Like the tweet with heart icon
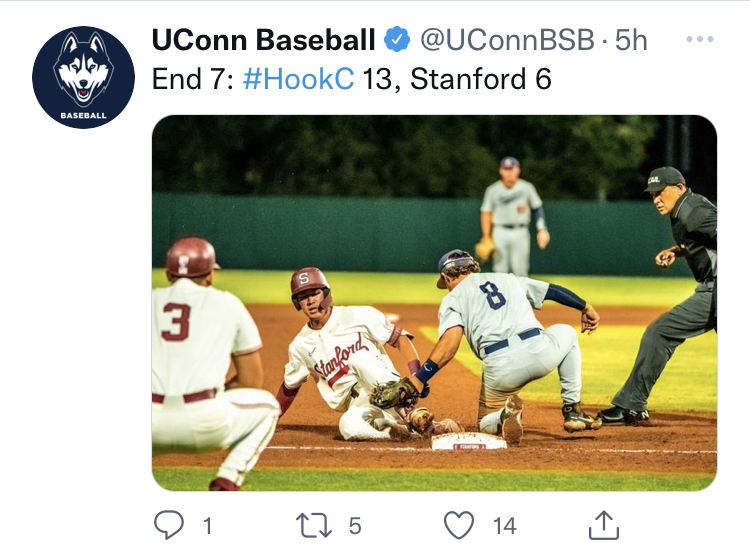 pos(458,524)
